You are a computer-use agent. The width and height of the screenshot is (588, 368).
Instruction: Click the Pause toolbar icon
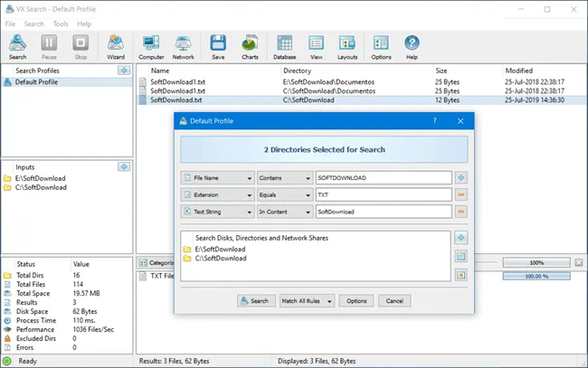tap(49, 47)
